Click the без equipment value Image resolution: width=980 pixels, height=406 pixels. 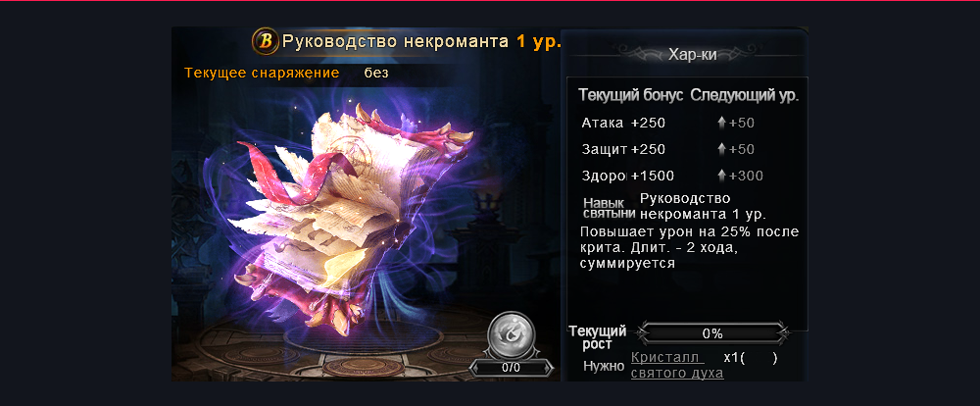pyautogui.click(x=376, y=73)
